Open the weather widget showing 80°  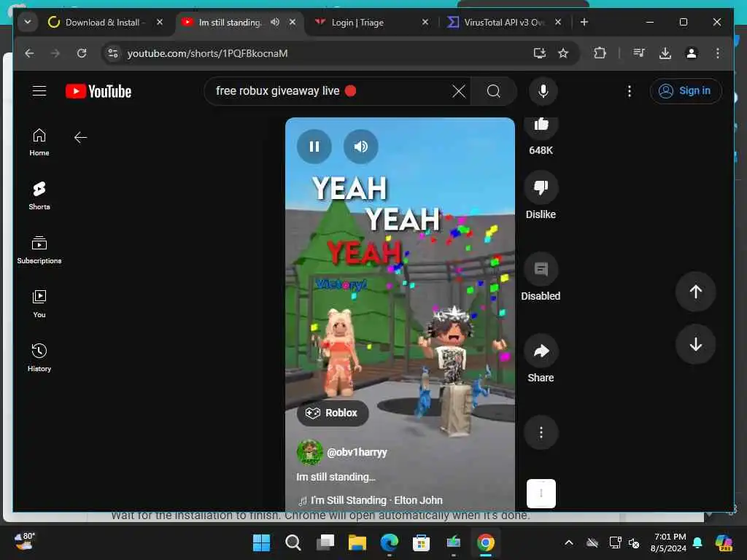(x=24, y=542)
